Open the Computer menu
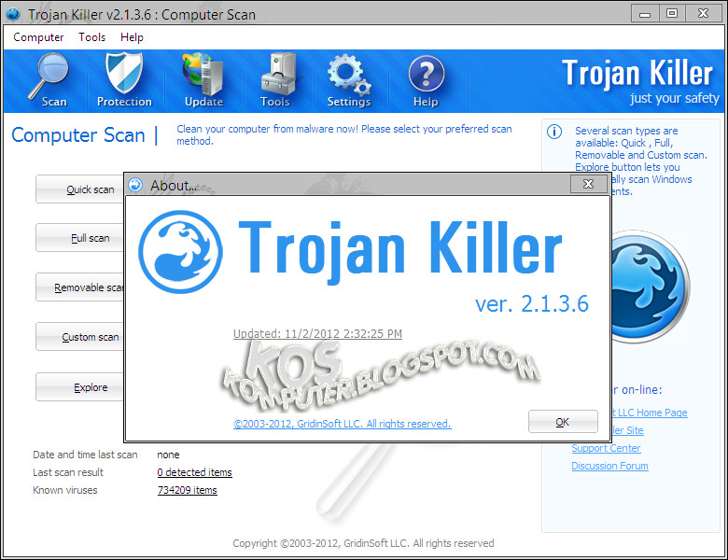 pos(38,37)
